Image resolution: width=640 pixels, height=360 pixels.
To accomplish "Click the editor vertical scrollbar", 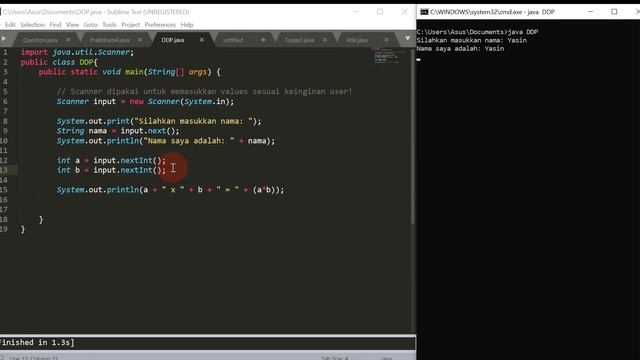I will coord(413,137).
